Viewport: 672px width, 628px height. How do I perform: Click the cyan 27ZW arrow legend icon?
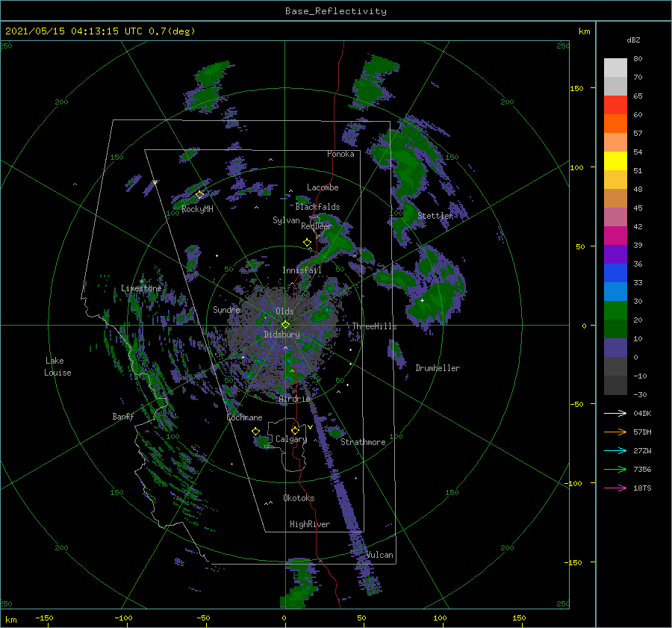pyautogui.click(x=615, y=450)
